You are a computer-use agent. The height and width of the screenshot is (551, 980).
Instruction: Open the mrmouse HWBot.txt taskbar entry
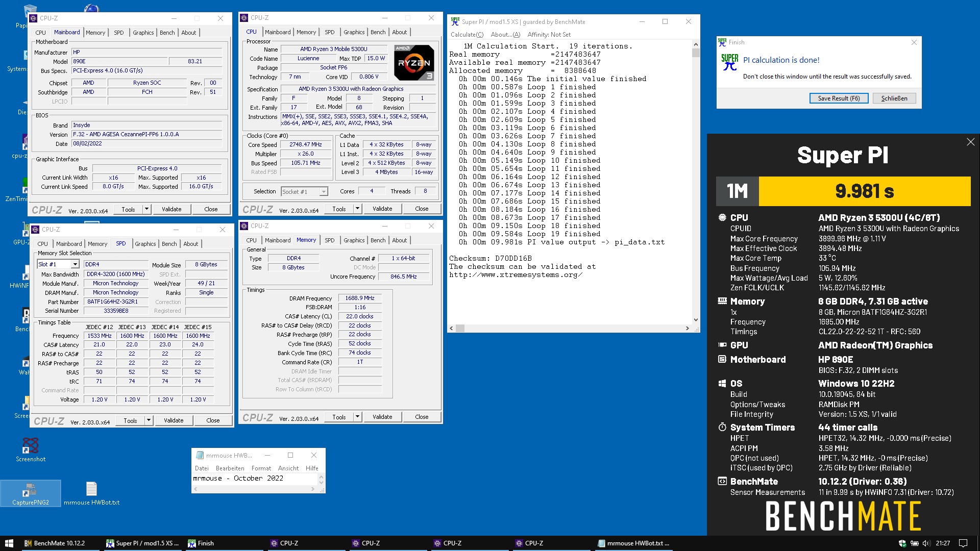pos(633,543)
